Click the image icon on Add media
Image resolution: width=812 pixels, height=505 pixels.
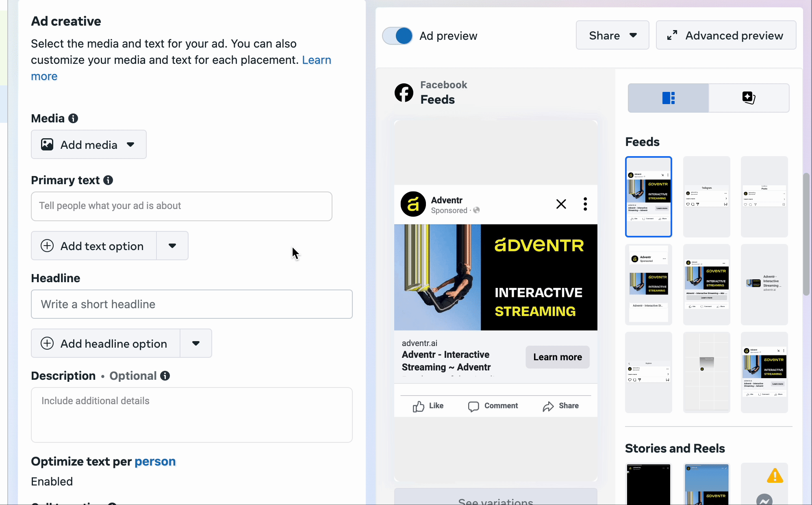(x=47, y=144)
